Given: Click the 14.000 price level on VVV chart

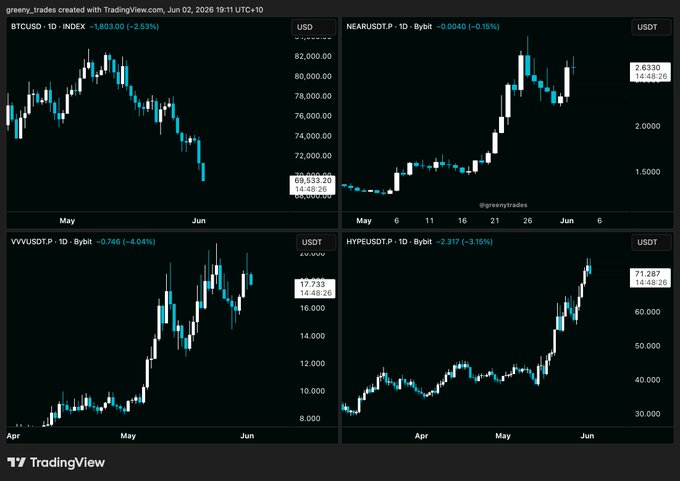Looking at the screenshot, I should pyautogui.click(x=312, y=336).
